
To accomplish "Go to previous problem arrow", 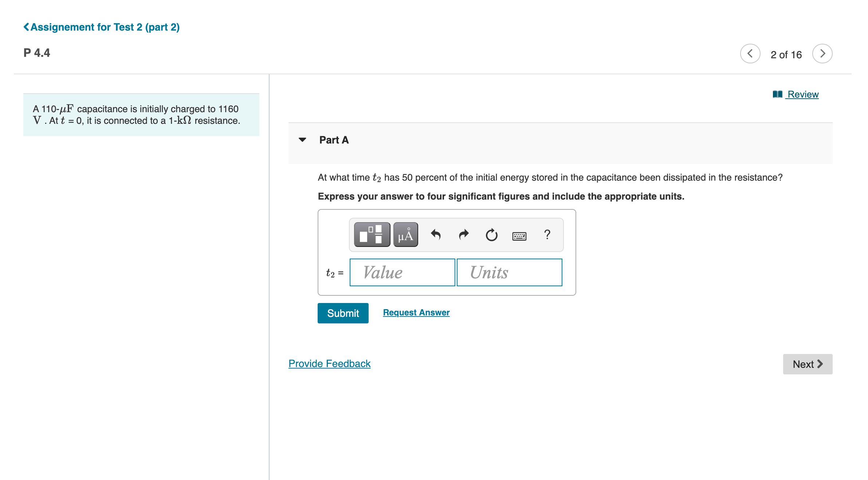I will (x=750, y=54).
